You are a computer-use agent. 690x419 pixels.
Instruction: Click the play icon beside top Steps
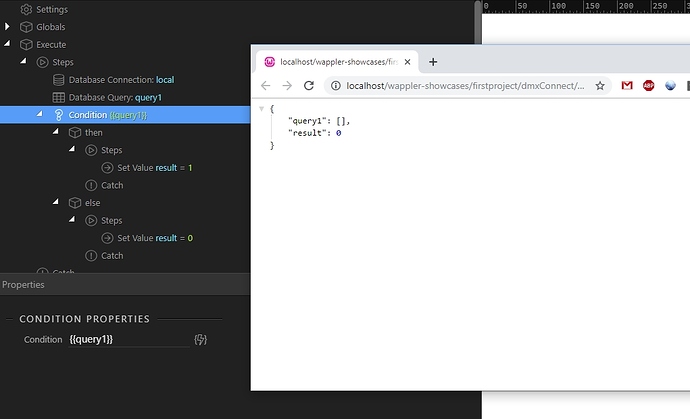[x=42, y=62]
